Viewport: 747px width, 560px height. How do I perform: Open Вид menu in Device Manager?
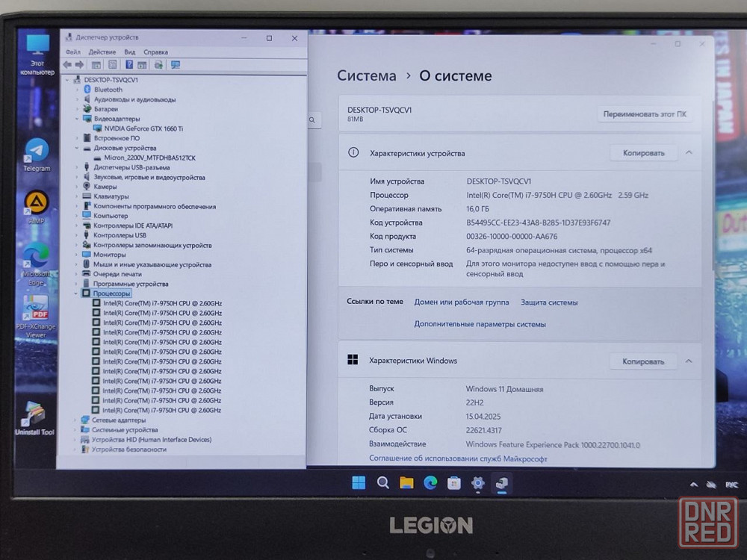[x=129, y=52]
